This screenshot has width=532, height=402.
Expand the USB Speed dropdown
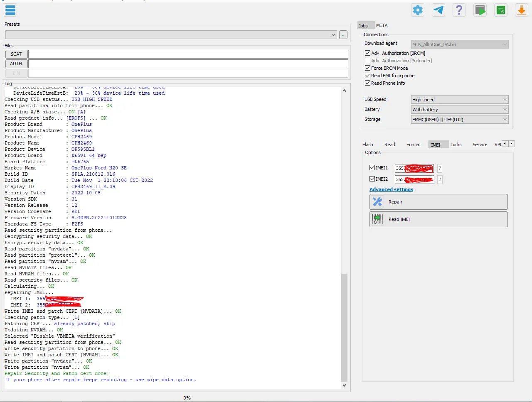coord(459,100)
